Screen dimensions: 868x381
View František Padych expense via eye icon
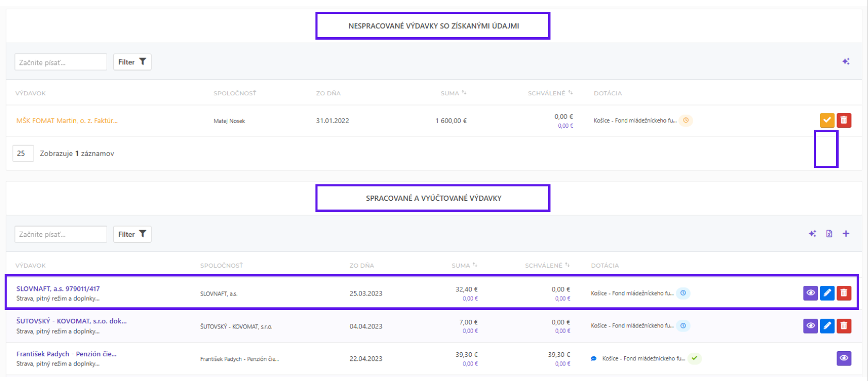coord(844,358)
